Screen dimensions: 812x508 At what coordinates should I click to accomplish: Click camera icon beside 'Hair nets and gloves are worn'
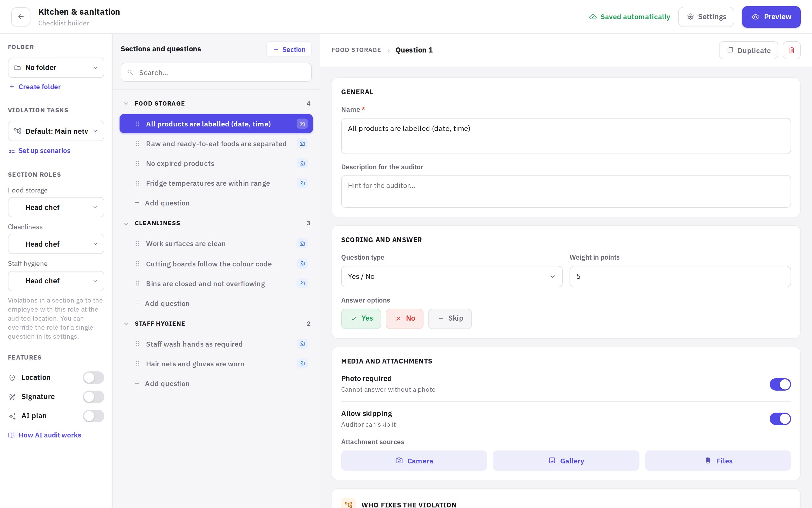[302, 364]
